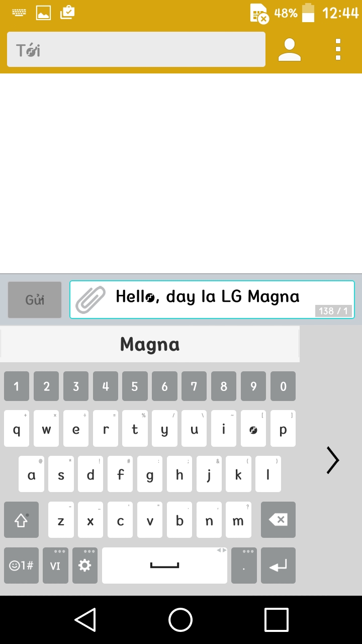The height and width of the screenshot is (644, 362).
Task: Tap the Tới recipient field
Action: click(x=136, y=49)
